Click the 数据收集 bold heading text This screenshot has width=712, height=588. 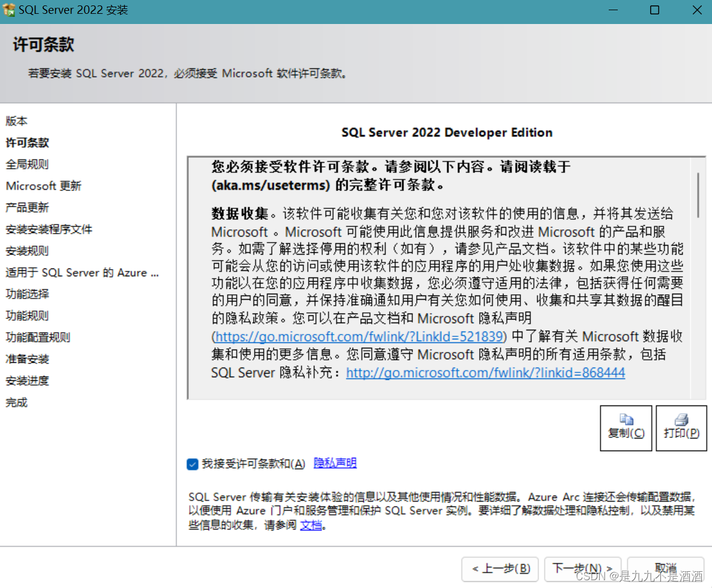(240, 213)
